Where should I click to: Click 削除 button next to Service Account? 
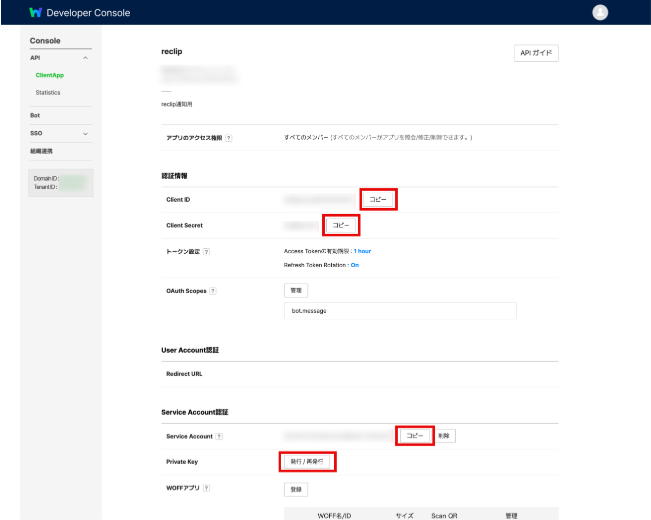(446, 436)
